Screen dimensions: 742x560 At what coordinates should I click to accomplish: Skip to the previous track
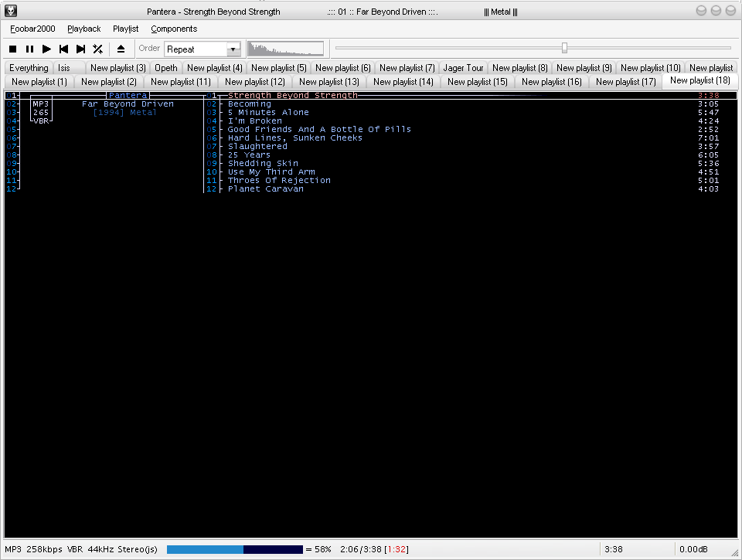(x=63, y=49)
